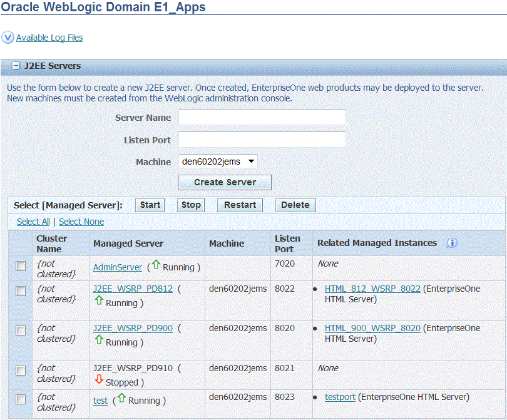This screenshot has width=507, height=420.
Task: Click the den60202jems machine cell in test row
Action: tap(238, 397)
